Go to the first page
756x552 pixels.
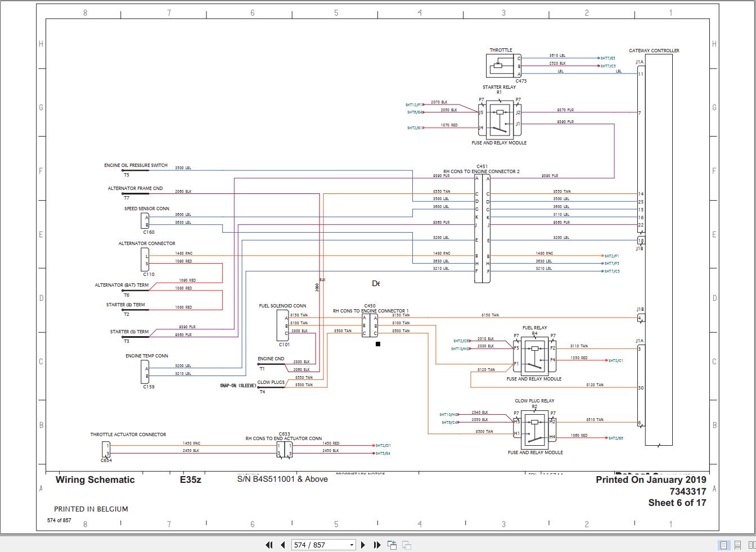pyautogui.click(x=269, y=545)
